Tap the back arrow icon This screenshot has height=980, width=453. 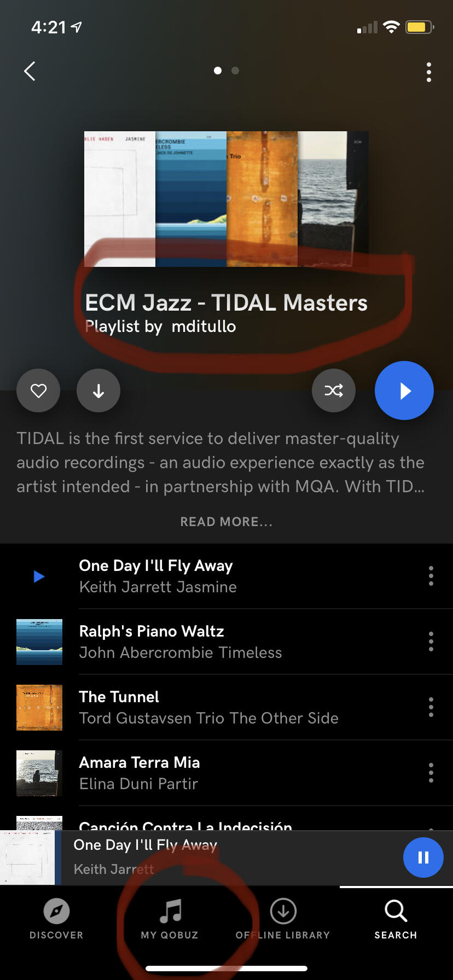(30, 71)
